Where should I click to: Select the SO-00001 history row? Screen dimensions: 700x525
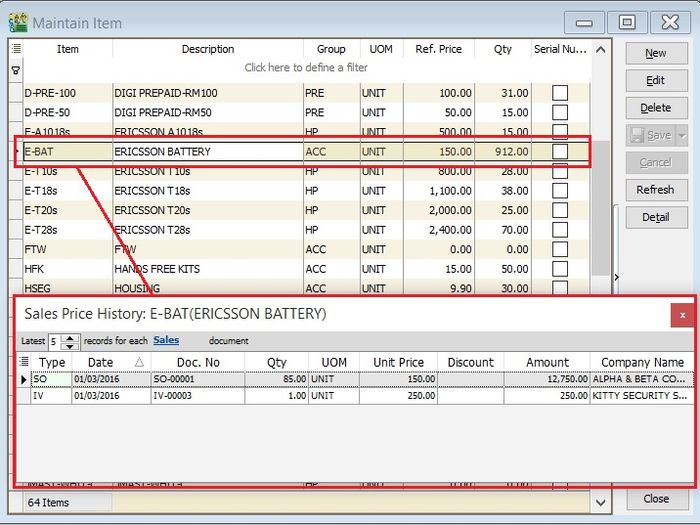pos(200,379)
